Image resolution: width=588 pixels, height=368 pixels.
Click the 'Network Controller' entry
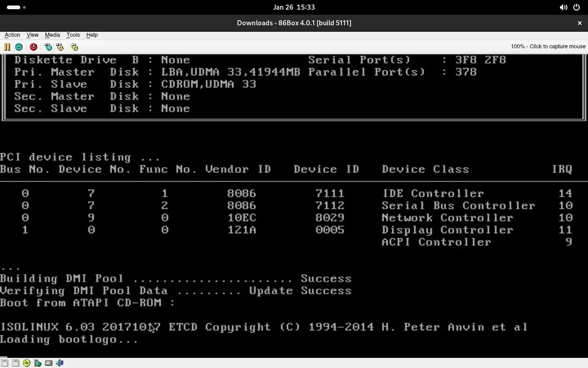(x=447, y=218)
